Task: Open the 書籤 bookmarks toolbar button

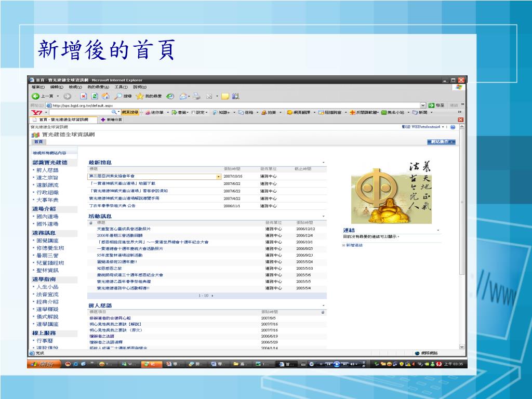Action: click(x=179, y=112)
